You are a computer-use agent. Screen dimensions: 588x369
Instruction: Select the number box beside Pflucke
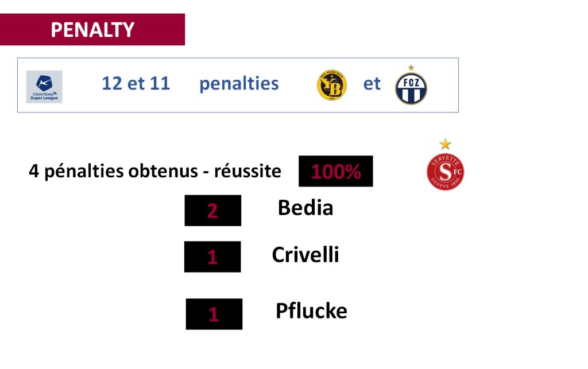tap(214, 314)
